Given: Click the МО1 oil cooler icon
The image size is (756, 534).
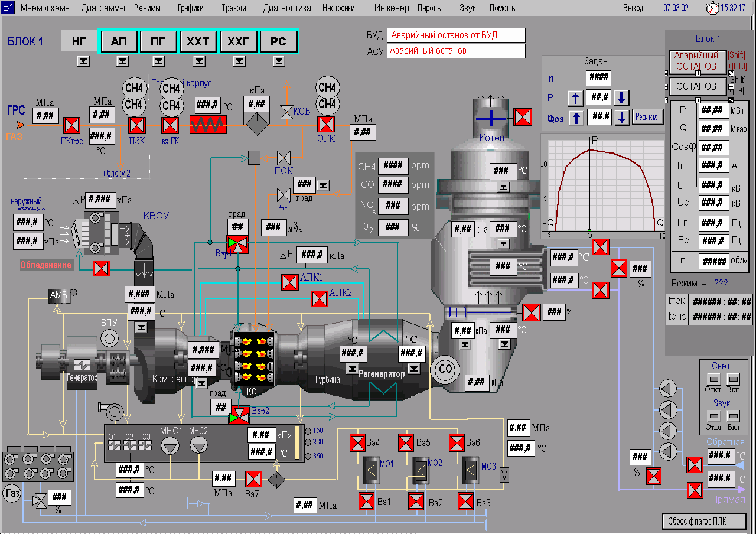Looking at the screenshot, I should point(370,471).
